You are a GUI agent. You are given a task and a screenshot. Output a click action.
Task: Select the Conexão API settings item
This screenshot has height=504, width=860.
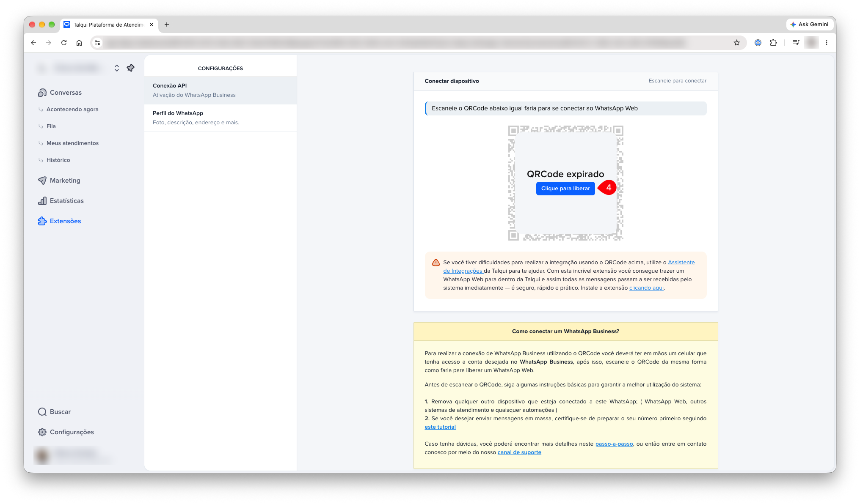221,90
